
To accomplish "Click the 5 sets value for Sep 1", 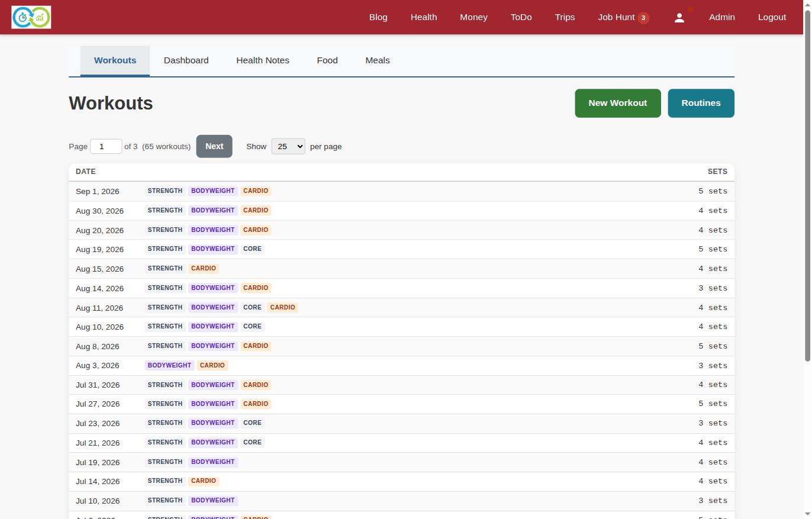I will click(x=713, y=191).
